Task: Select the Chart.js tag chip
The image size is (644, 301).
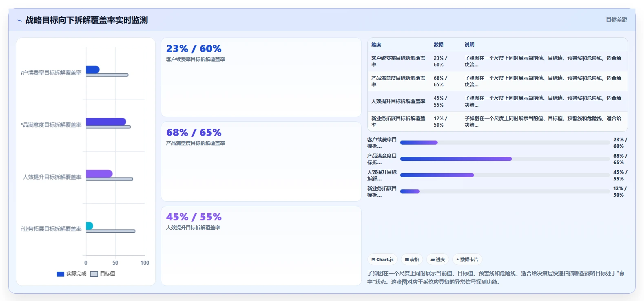Action: [383, 259]
